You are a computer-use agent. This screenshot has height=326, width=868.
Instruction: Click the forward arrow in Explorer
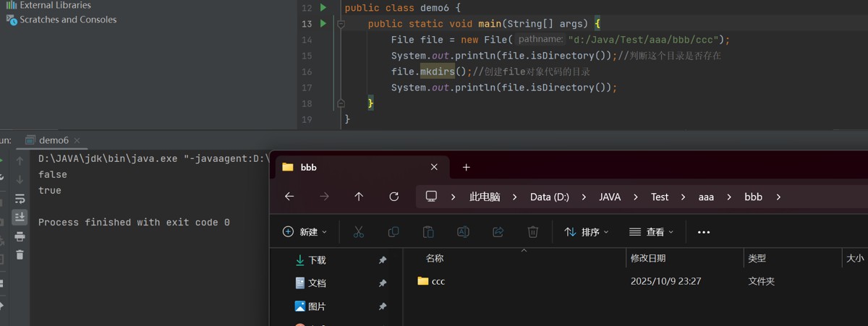pyautogui.click(x=324, y=197)
